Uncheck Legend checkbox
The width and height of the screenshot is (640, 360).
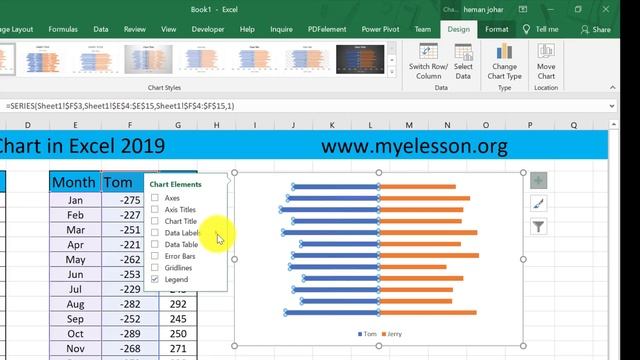pyautogui.click(x=155, y=279)
